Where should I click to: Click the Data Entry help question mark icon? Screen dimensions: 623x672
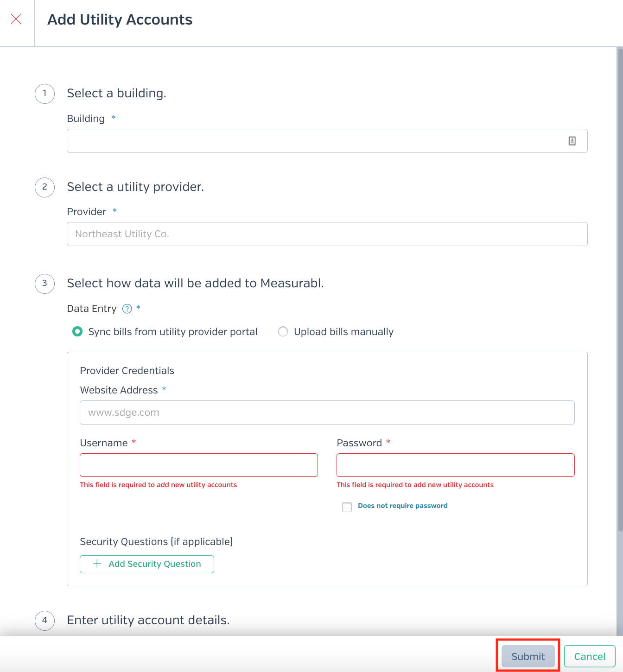tap(127, 309)
